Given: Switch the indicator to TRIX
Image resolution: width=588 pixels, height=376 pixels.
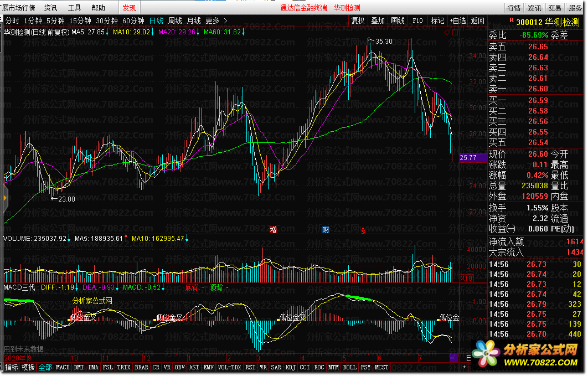Looking at the screenshot, I should (x=123, y=367).
